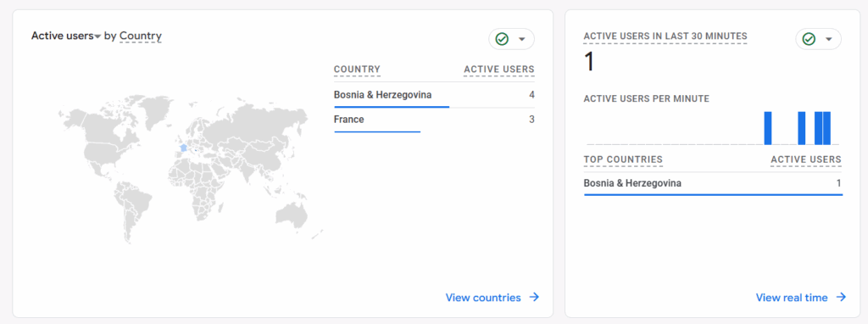Select the France row in the country table
The height and width of the screenshot is (324, 868).
(434, 120)
